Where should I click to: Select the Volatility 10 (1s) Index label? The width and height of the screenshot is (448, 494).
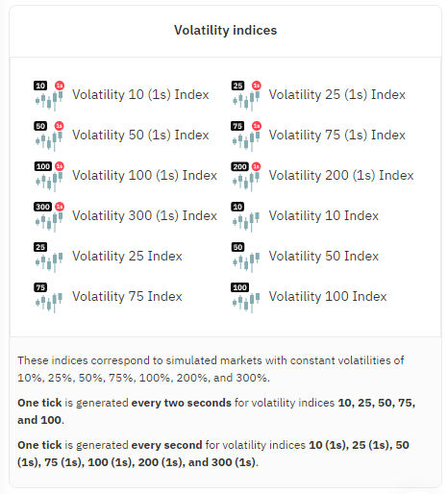[140, 95]
